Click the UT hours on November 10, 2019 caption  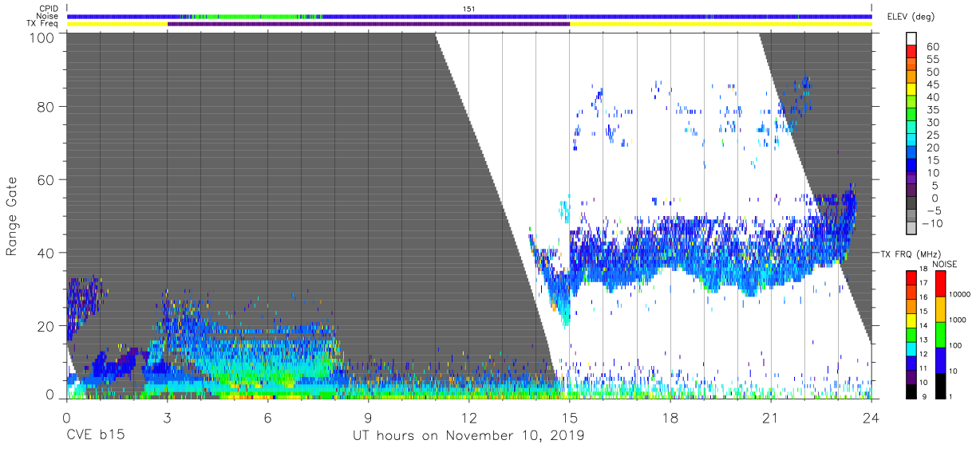point(468,436)
